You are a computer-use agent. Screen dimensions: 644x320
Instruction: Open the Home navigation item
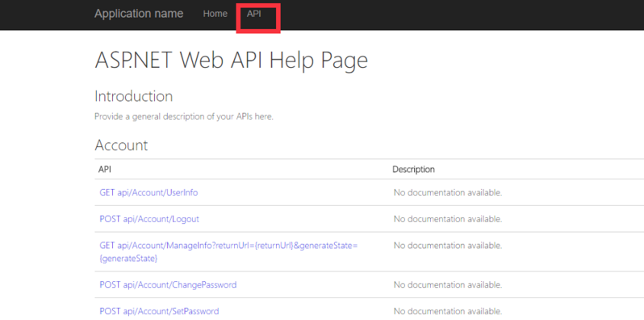point(215,14)
